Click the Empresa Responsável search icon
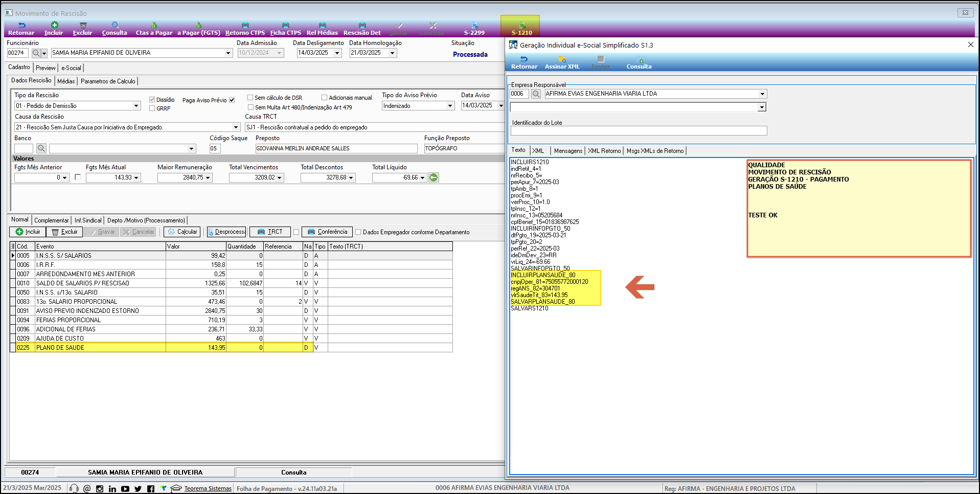 pyautogui.click(x=536, y=94)
